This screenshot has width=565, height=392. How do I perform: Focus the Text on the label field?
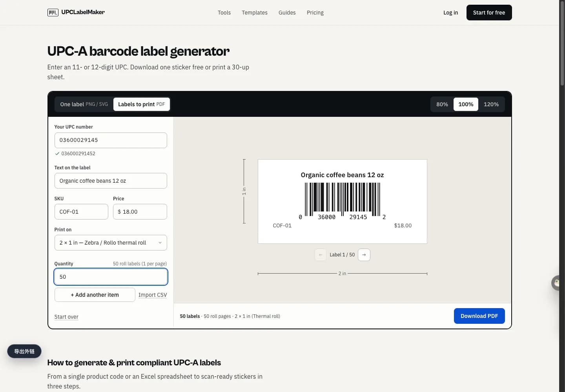[111, 181]
